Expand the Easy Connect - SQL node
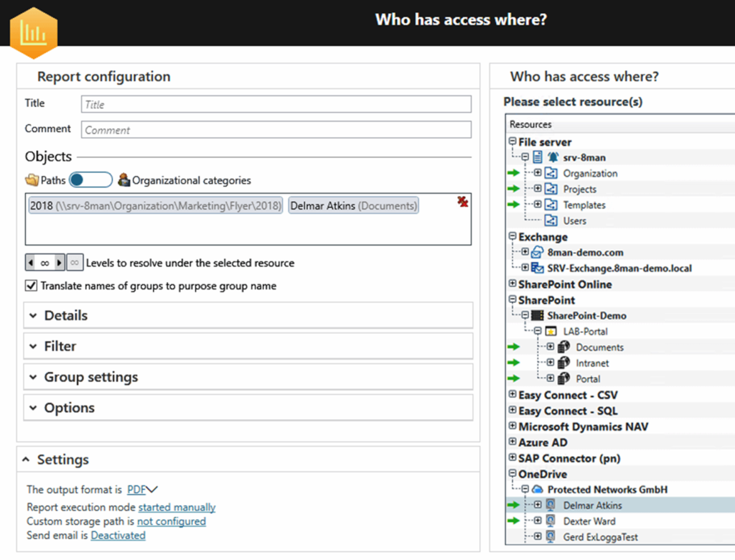The image size is (735, 560). tap(512, 410)
